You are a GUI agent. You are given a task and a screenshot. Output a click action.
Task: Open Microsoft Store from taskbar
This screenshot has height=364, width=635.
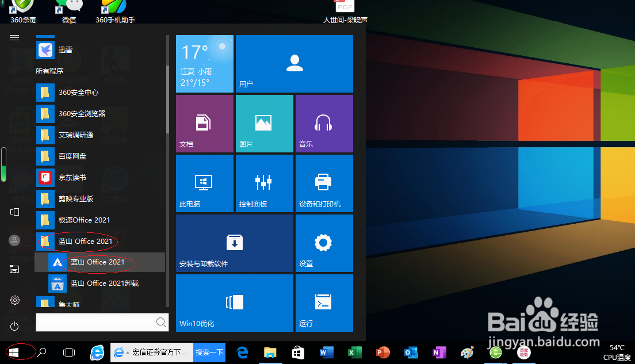(x=298, y=352)
